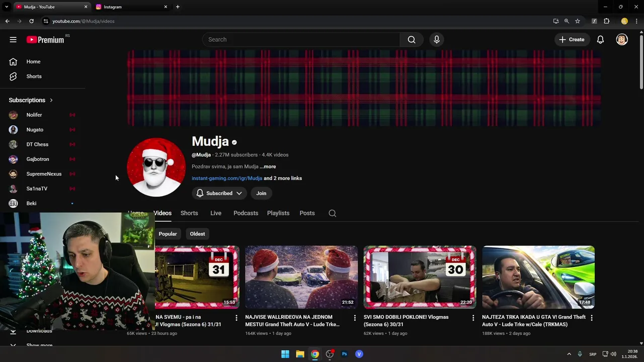
Task: Sort videos by Popular
Action: [x=168, y=234]
